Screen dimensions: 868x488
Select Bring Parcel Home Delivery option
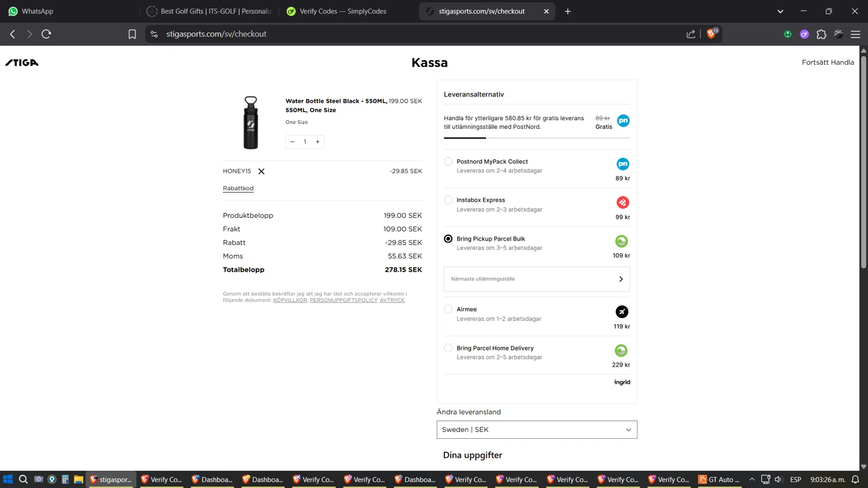coord(448,348)
